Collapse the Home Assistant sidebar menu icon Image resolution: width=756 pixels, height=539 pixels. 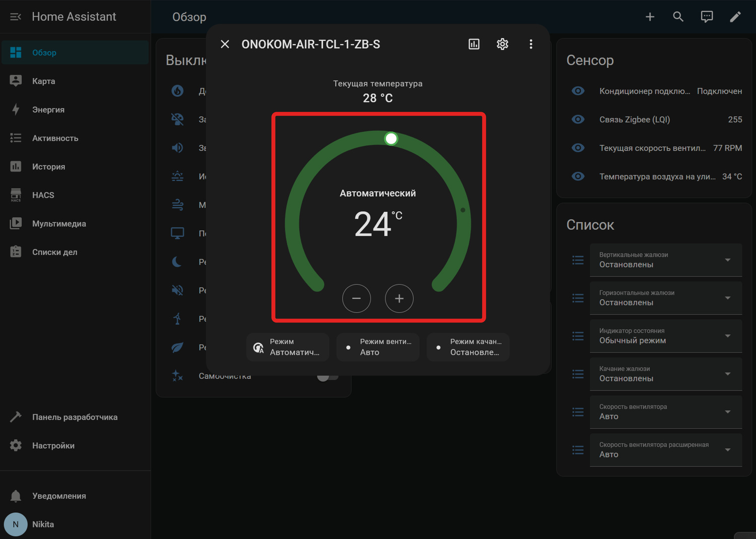point(16,17)
